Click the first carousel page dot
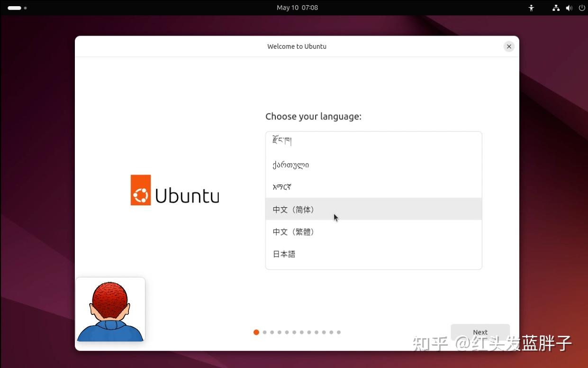 pos(256,332)
